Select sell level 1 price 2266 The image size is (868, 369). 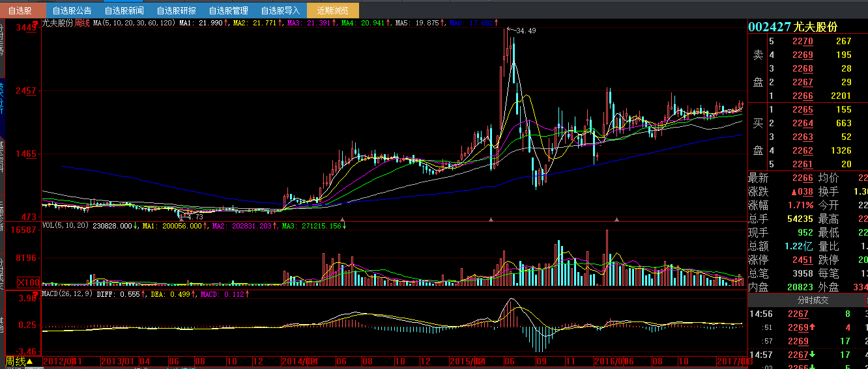click(802, 96)
